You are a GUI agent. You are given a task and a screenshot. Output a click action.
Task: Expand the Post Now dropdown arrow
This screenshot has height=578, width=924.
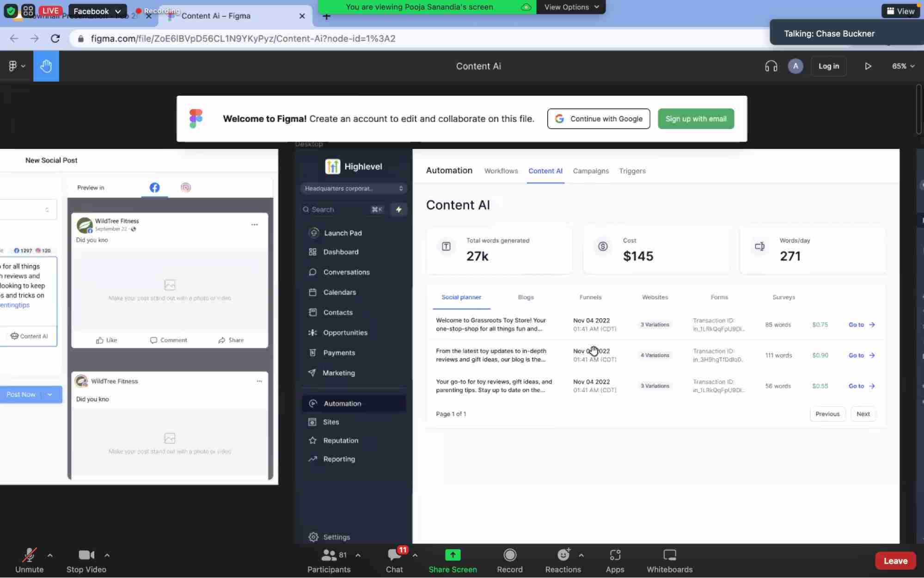[49, 394]
